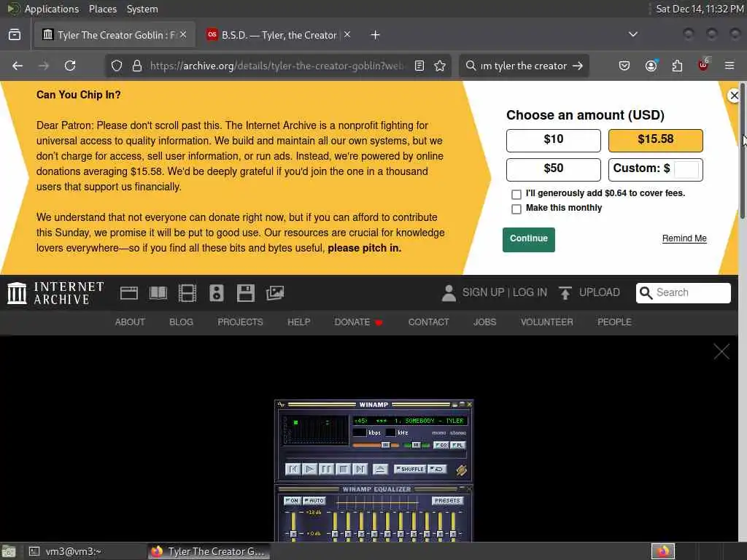Viewport: 747px width, 560px height.
Task: Open the PEOPLE nav item
Action: coord(614,322)
